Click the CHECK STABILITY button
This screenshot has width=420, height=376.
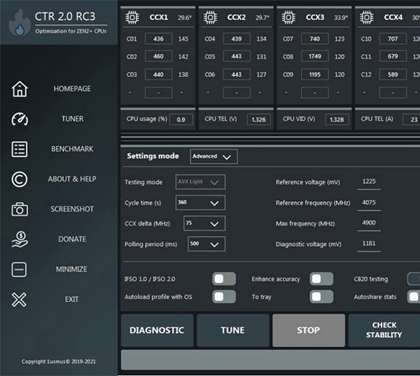pyautogui.click(x=384, y=330)
